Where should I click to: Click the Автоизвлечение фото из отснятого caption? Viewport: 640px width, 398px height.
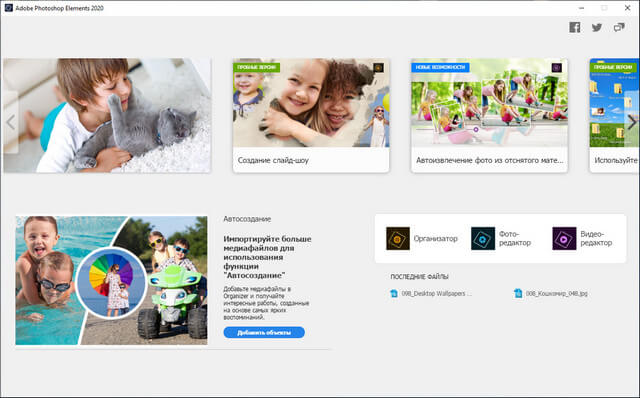tap(489, 160)
